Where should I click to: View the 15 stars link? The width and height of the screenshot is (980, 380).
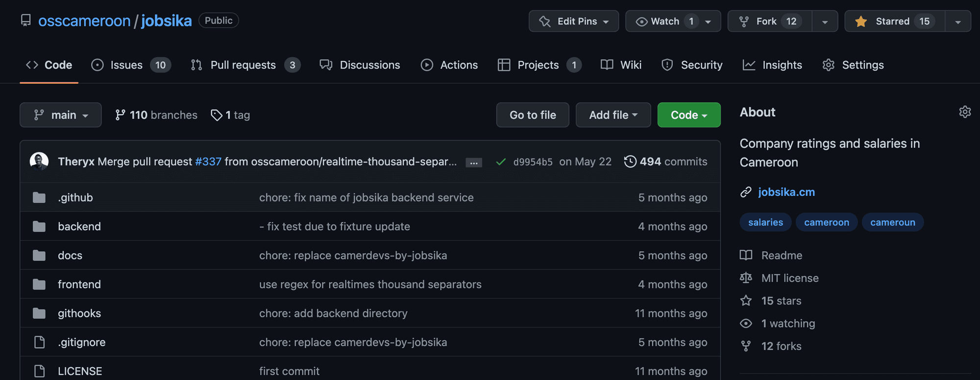click(771, 301)
